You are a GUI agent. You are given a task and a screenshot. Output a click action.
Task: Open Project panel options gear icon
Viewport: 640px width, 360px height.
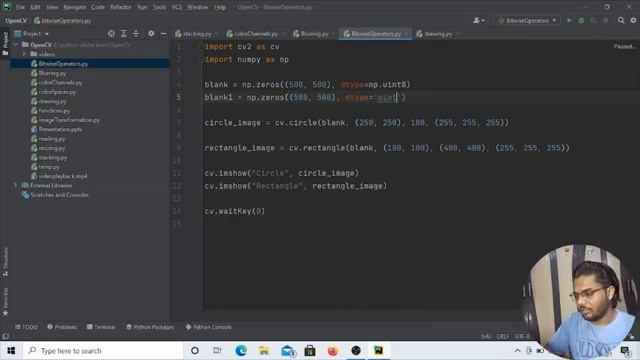pyautogui.click(x=151, y=33)
